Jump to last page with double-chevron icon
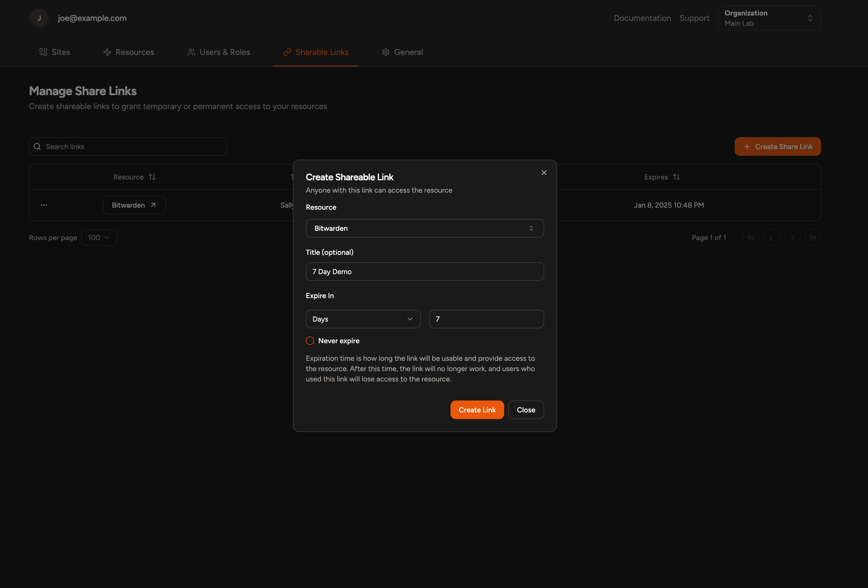This screenshot has height=588, width=868. tap(813, 237)
